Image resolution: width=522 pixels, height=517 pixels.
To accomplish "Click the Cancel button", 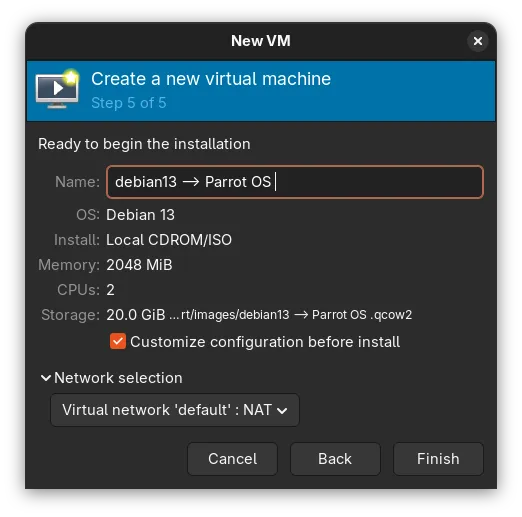I will (232, 459).
